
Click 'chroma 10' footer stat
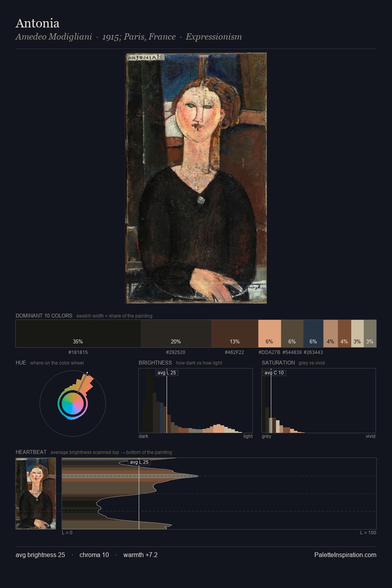point(94,555)
